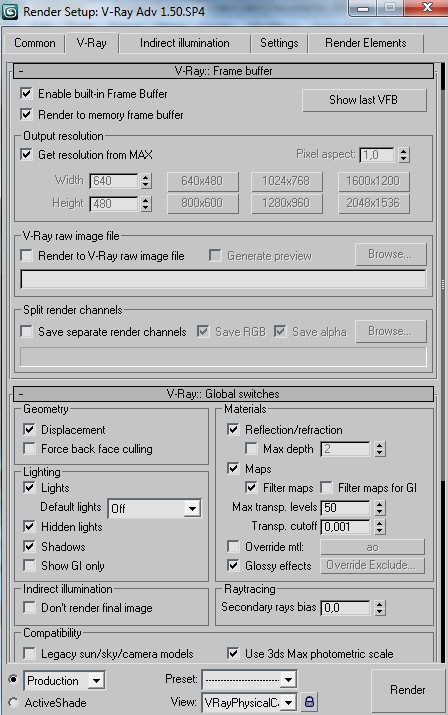This screenshot has width=448, height=715.
Task: Click the 'ao' override material button
Action: coord(372,547)
